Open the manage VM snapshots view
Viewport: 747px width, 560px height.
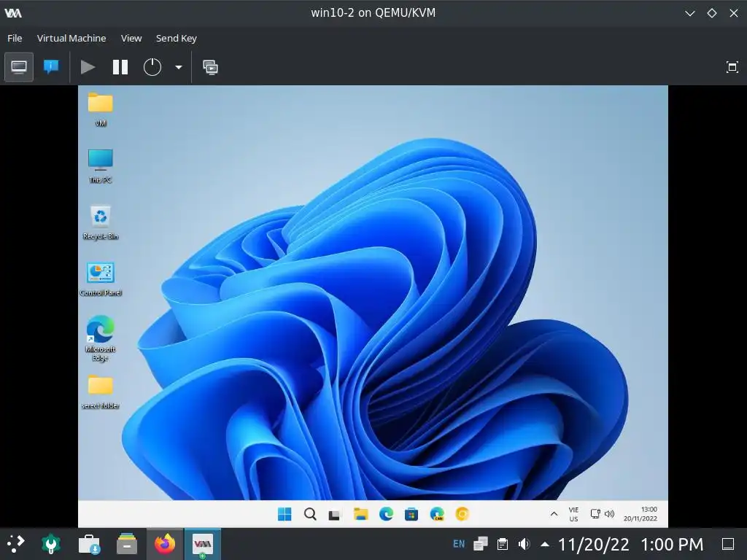point(210,67)
